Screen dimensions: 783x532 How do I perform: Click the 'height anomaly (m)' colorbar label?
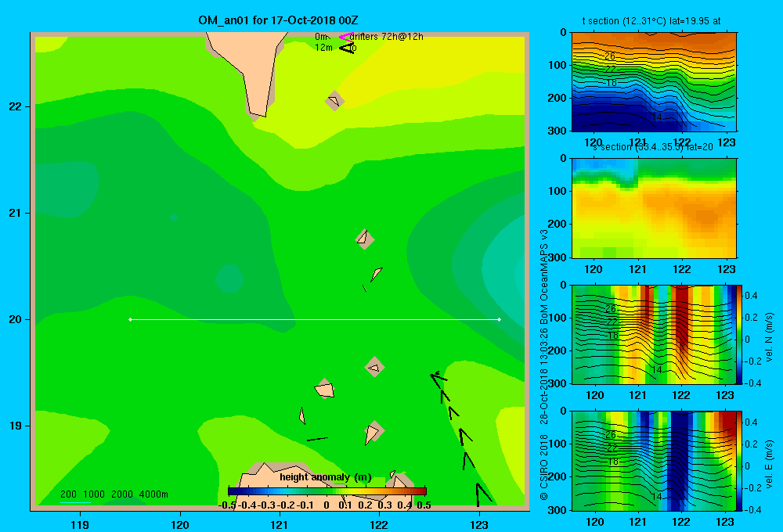tap(326, 477)
